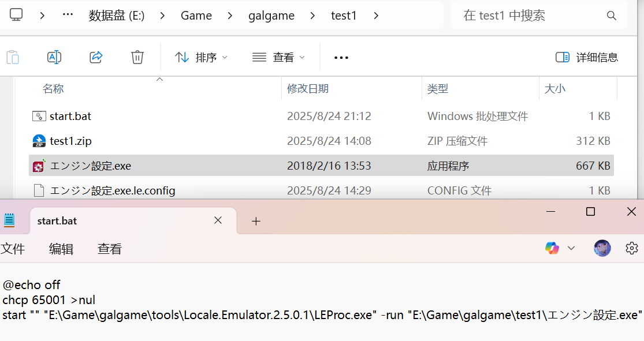Open the 排序 sort dropdown
644x341 pixels.
point(202,57)
